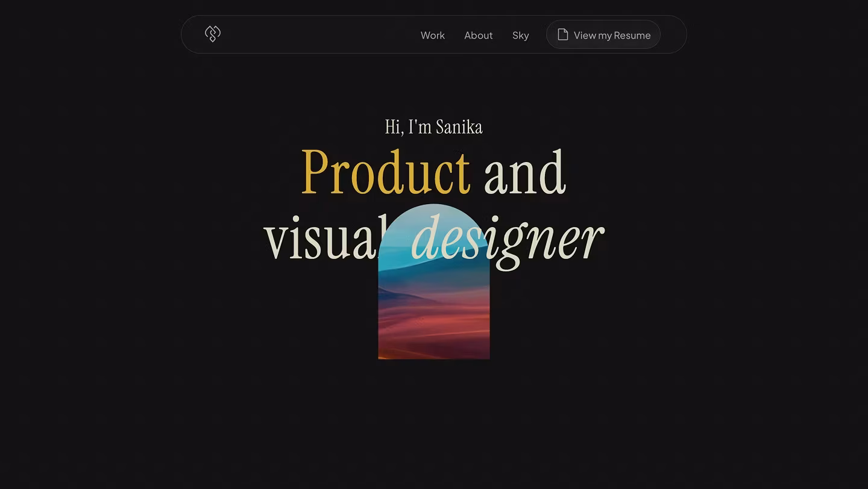Image resolution: width=868 pixels, height=489 pixels.
Task: Open the Work page
Action: 432,36
